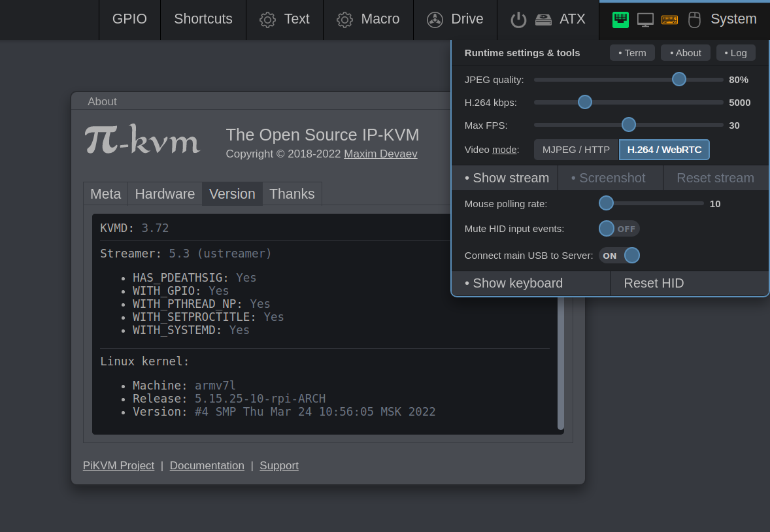The height and width of the screenshot is (532, 770).
Task: Toggle Mute HID input events switch
Action: pos(619,229)
